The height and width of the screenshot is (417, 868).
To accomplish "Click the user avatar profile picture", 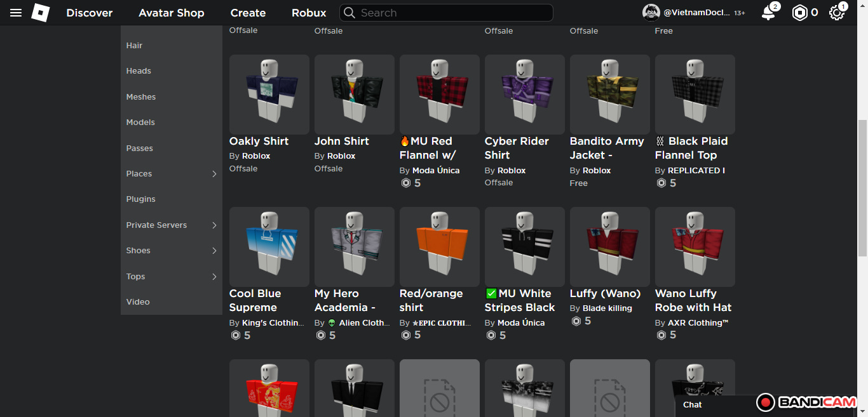I will [x=651, y=13].
